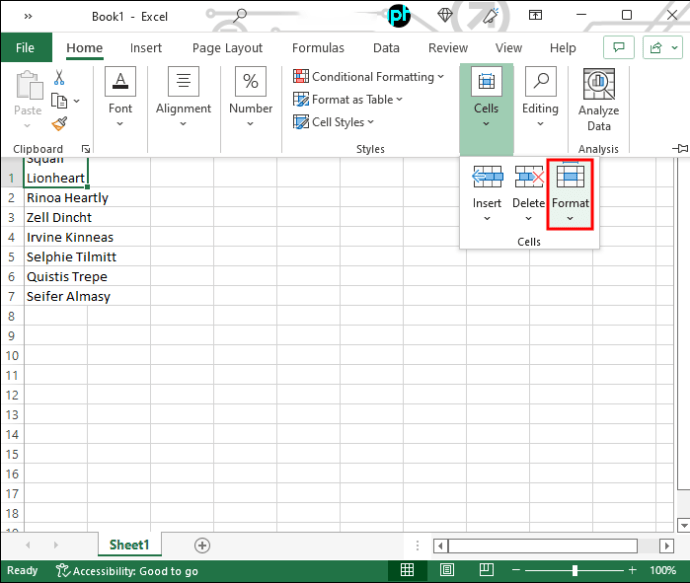Image resolution: width=690 pixels, height=583 pixels.
Task: Open the File tab
Action: point(25,48)
